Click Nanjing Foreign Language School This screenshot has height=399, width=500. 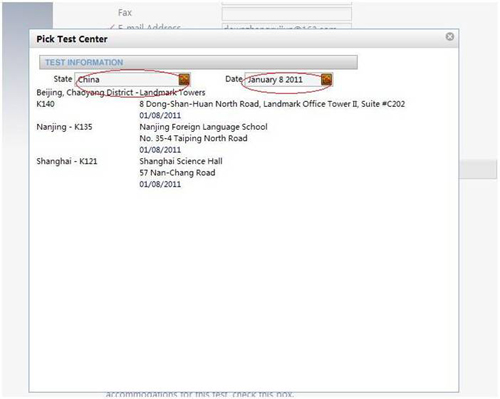(x=203, y=127)
